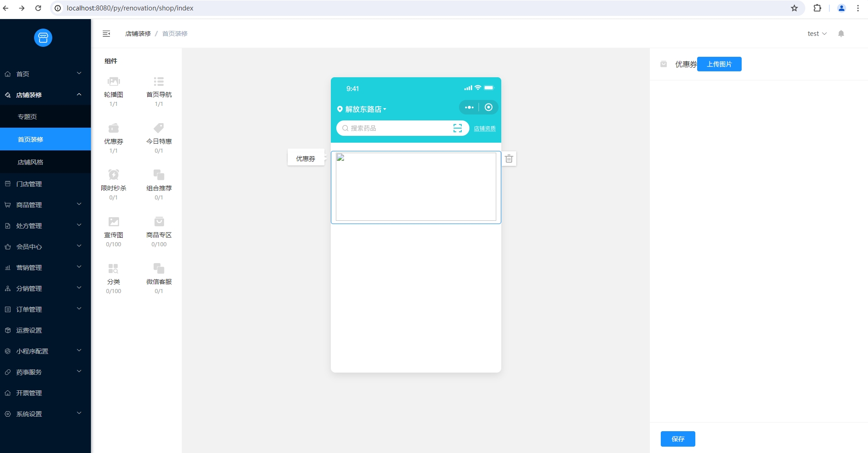The width and height of the screenshot is (868, 453).
Task: Select the coupon image placeholder in preview
Action: (x=416, y=187)
